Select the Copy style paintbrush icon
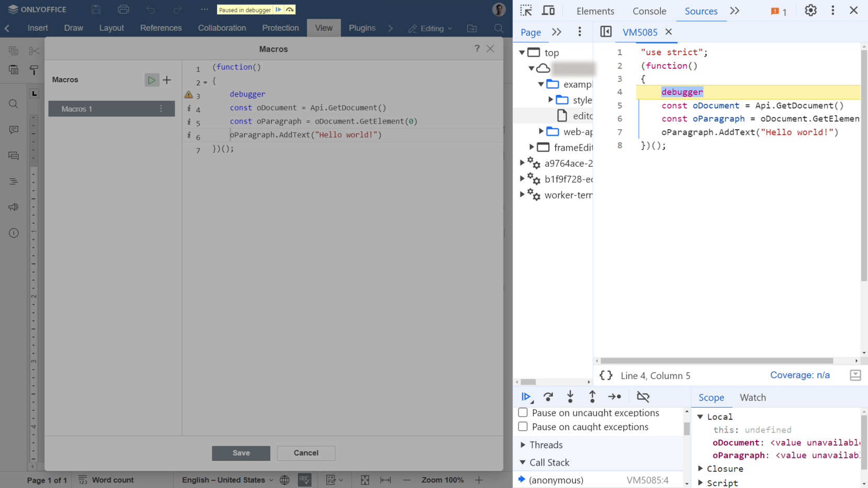The image size is (868, 488). 34,70
